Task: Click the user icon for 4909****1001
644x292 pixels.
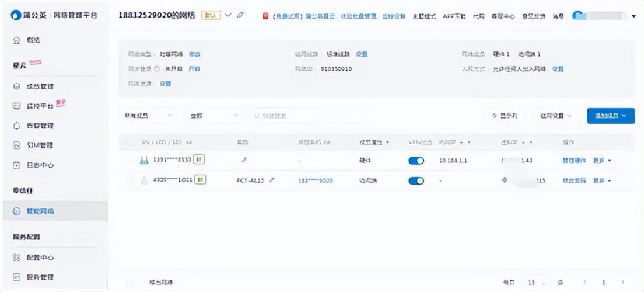Action: [143, 180]
